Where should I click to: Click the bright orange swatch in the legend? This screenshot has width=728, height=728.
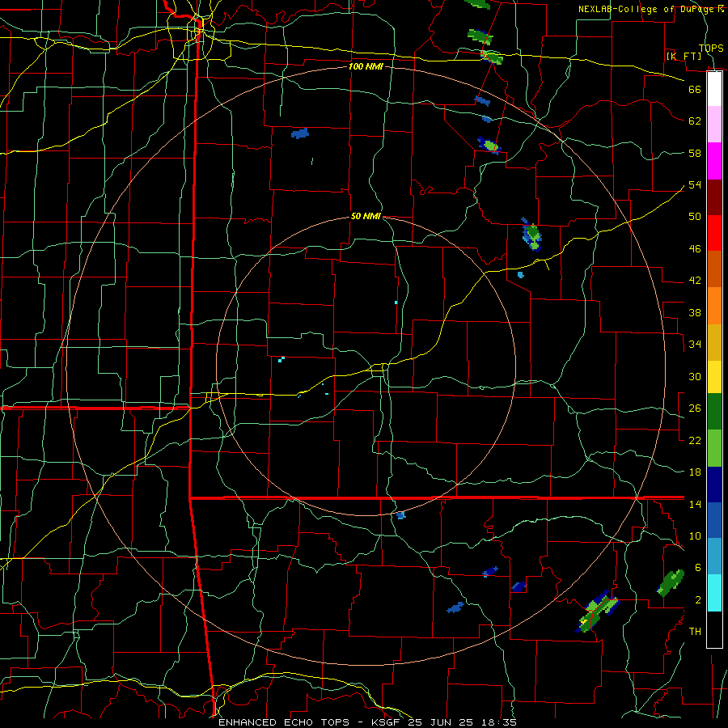click(x=714, y=305)
